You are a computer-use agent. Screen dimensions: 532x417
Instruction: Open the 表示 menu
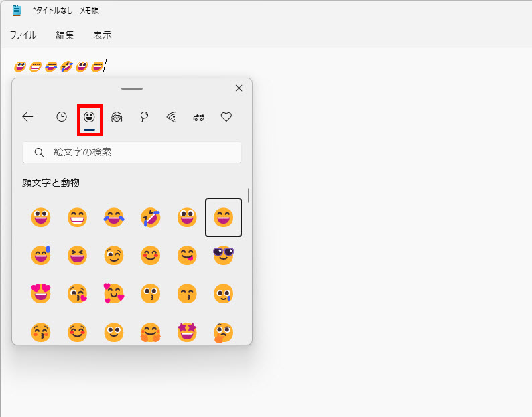[x=103, y=35]
